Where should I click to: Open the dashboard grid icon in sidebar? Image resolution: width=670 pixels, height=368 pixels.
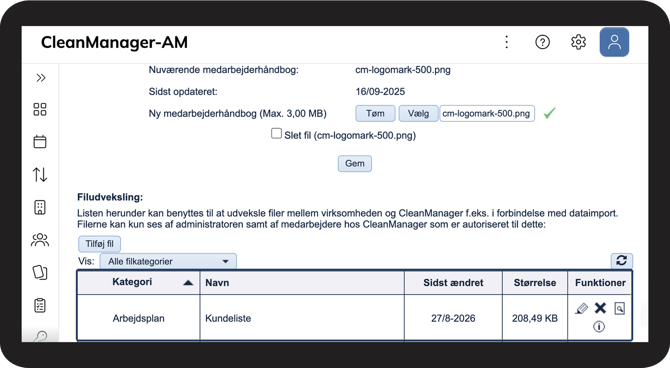pos(40,109)
